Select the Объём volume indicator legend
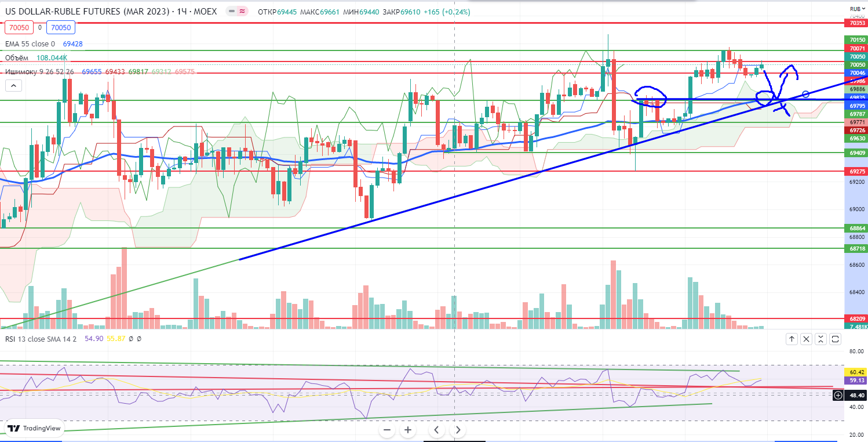The image size is (868, 442). click(17, 58)
